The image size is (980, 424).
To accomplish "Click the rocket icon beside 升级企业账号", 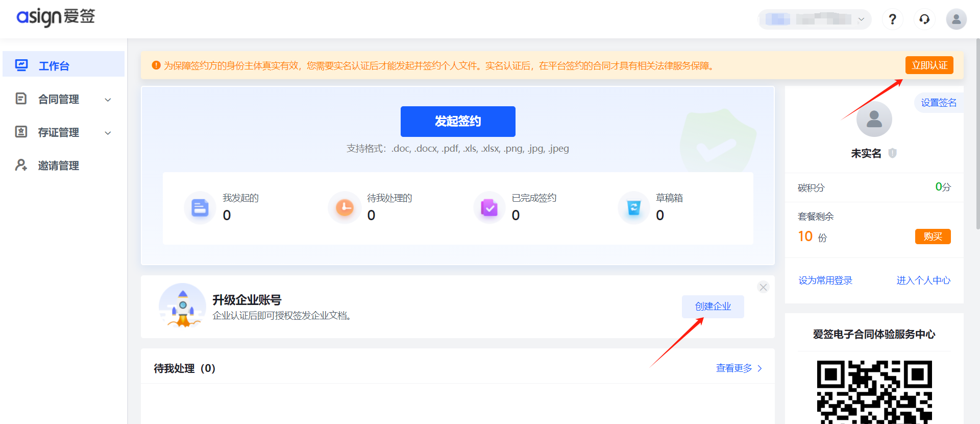I will 182,305.
